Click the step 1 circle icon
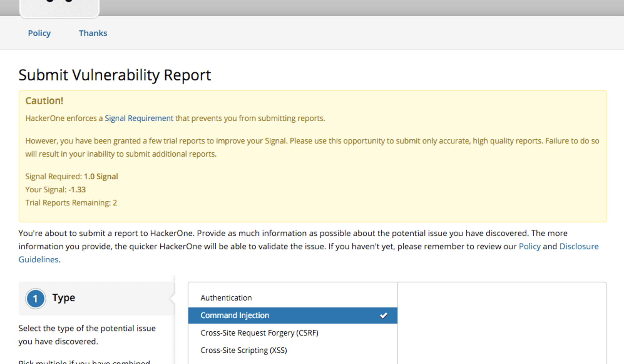Viewport: 624px width, 364px height. pos(35,298)
